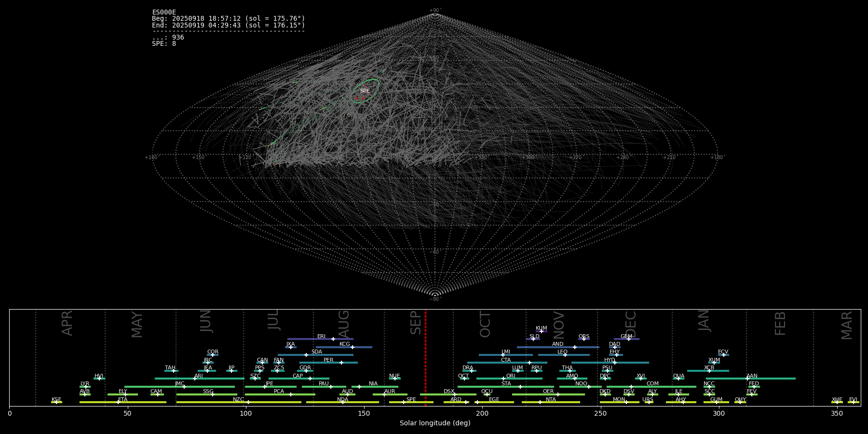Click the +210 longitude label on map
This screenshot has height=434, width=868.
pos(669,157)
